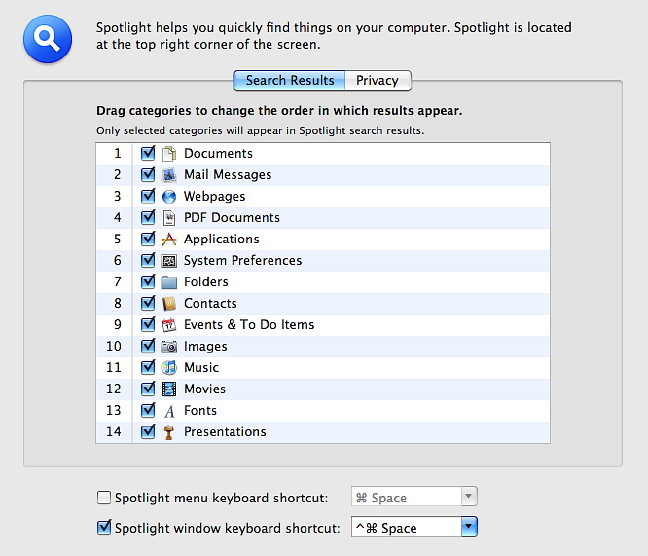Open the Spotlight menu shortcut dropdown arrow
Screen dimensions: 648x556
click(x=469, y=496)
